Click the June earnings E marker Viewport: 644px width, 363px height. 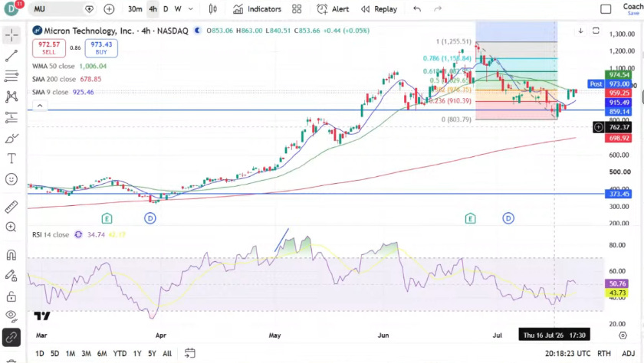click(x=470, y=218)
